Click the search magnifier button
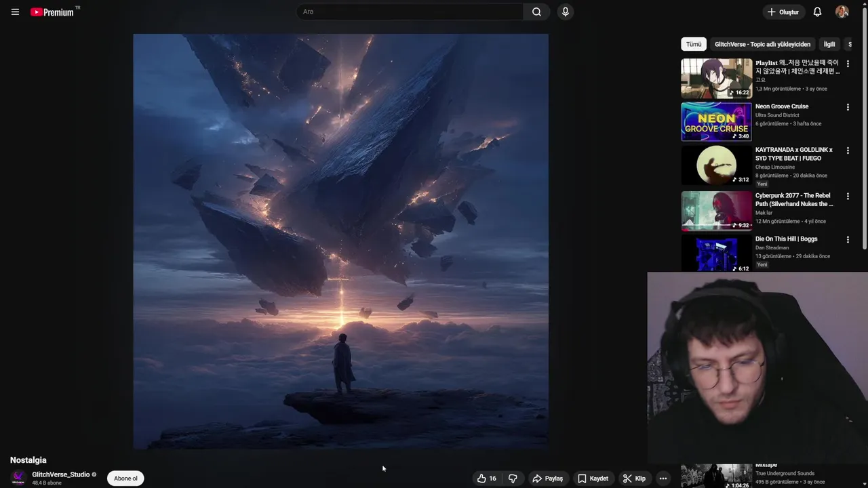 click(536, 12)
